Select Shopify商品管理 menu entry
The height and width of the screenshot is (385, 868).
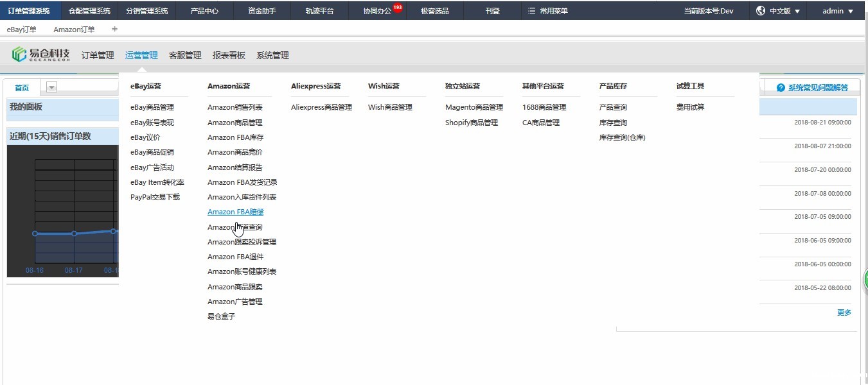(x=471, y=123)
